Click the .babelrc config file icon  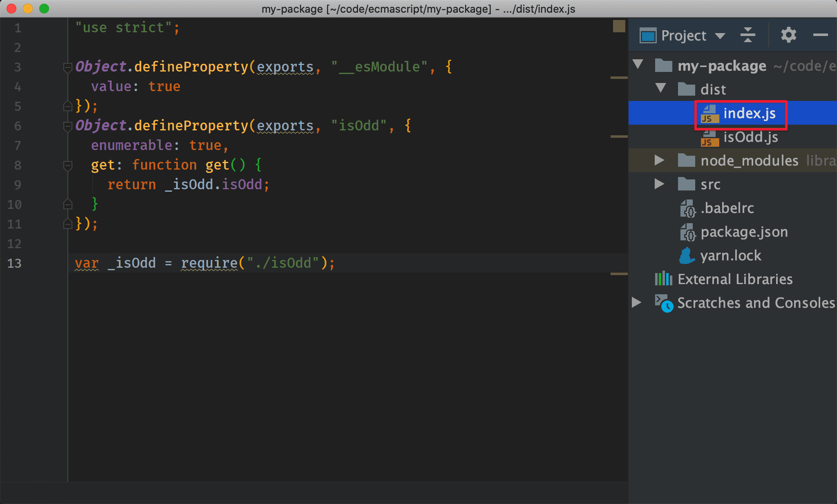tap(688, 208)
